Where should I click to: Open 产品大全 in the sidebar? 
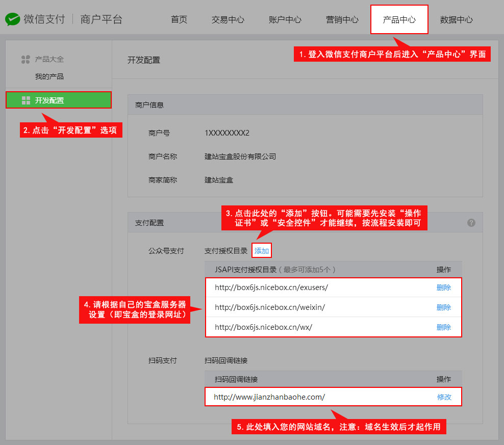pyautogui.click(x=49, y=60)
